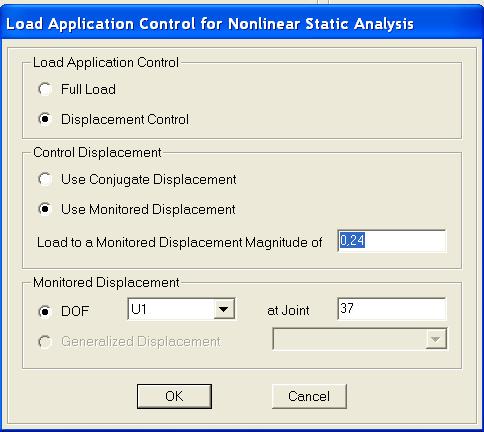The height and width of the screenshot is (432, 484).
Task: Click the monitored displacement magnitude field
Action: pos(392,241)
